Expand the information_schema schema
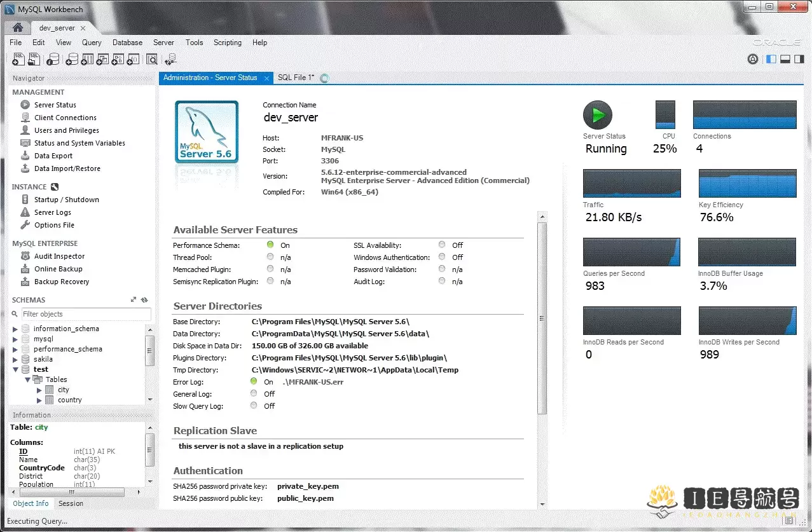 click(x=16, y=329)
